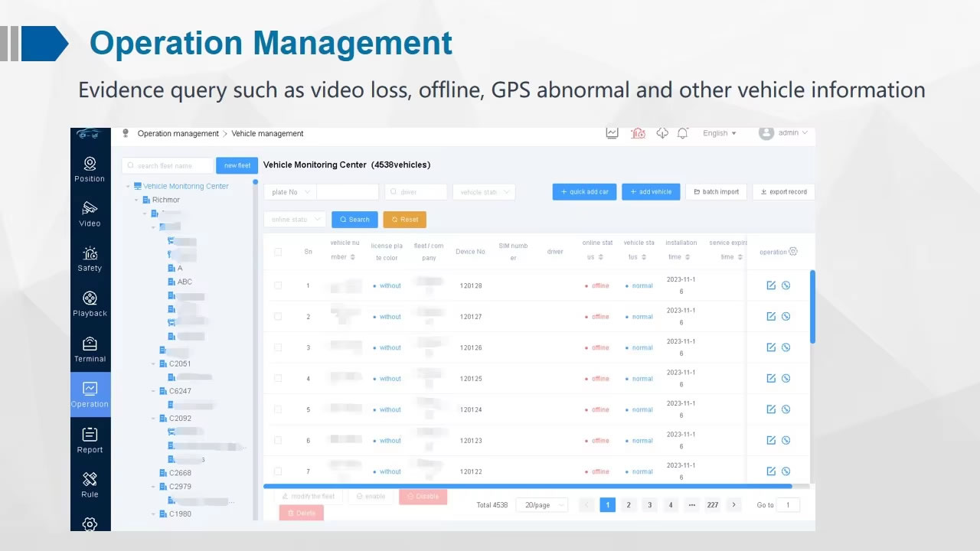Edit vehicle with device 120128
Image resolution: width=980 pixels, height=551 pixels.
pos(771,285)
